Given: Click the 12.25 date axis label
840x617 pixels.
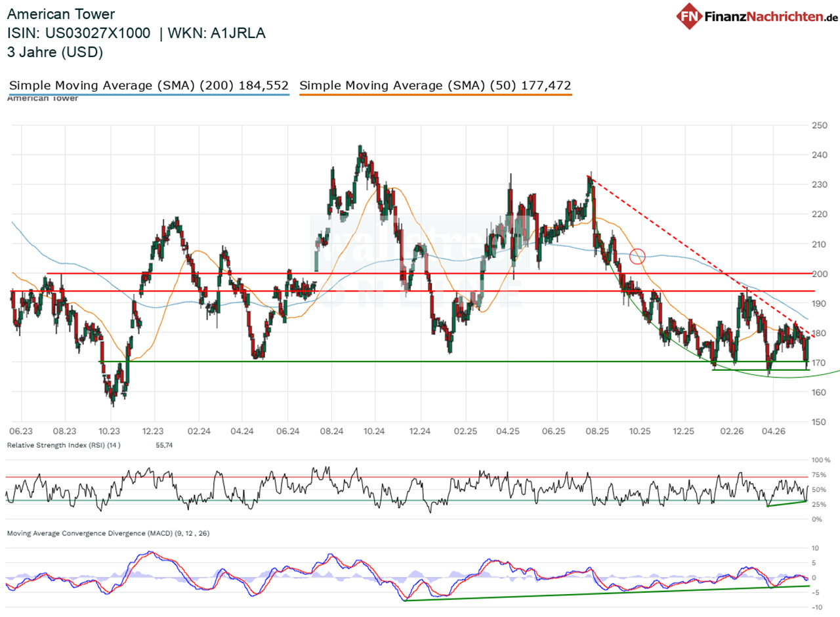Looking at the screenshot, I should point(684,431).
